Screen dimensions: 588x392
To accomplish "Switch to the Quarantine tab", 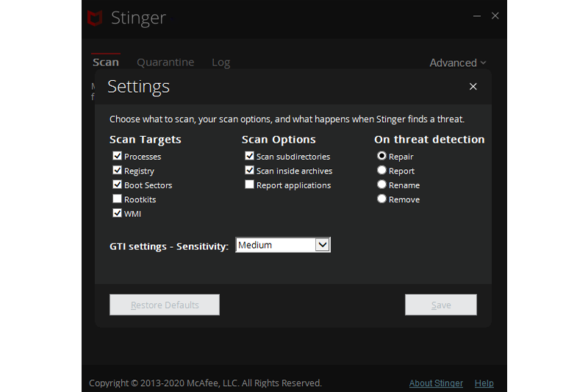I will [x=165, y=63].
